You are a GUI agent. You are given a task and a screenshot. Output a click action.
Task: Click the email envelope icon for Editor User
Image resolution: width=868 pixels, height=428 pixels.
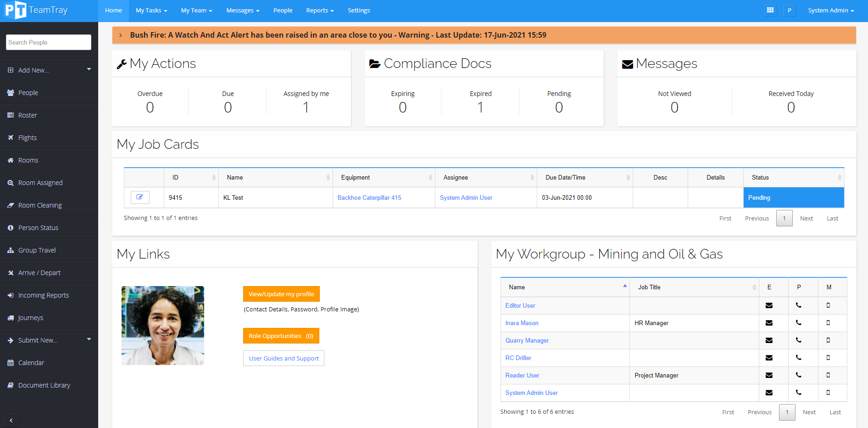[x=769, y=305]
